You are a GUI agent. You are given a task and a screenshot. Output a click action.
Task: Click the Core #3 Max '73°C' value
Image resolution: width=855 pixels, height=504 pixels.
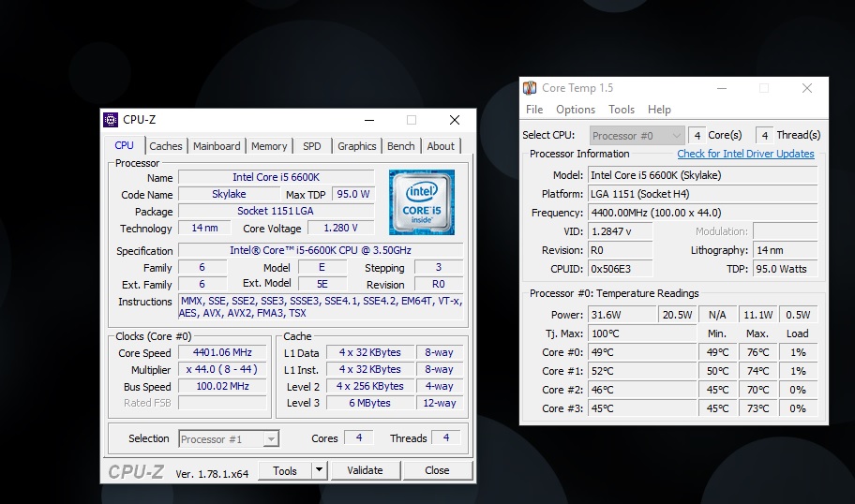[x=757, y=408]
